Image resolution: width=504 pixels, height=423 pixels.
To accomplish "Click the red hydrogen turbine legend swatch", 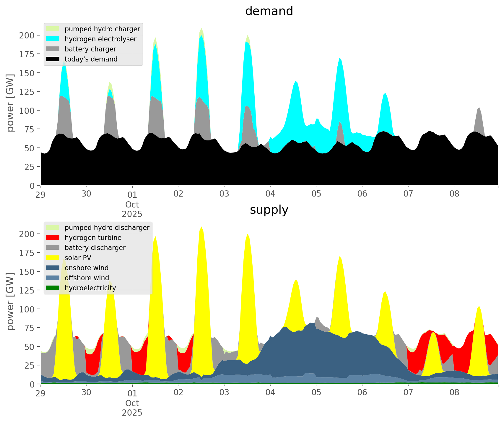I will [53, 238].
